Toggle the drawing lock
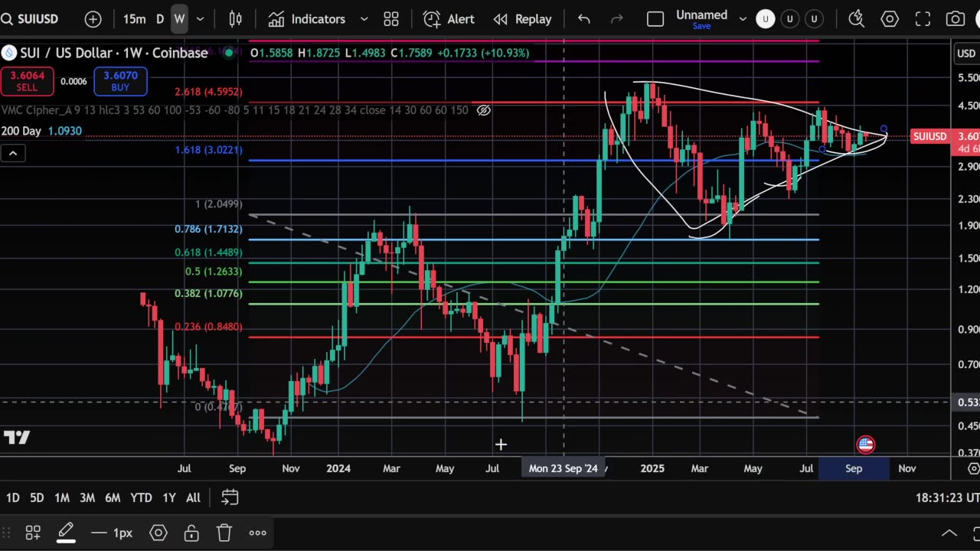Image resolution: width=980 pixels, height=551 pixels. [x=191, y=533]
